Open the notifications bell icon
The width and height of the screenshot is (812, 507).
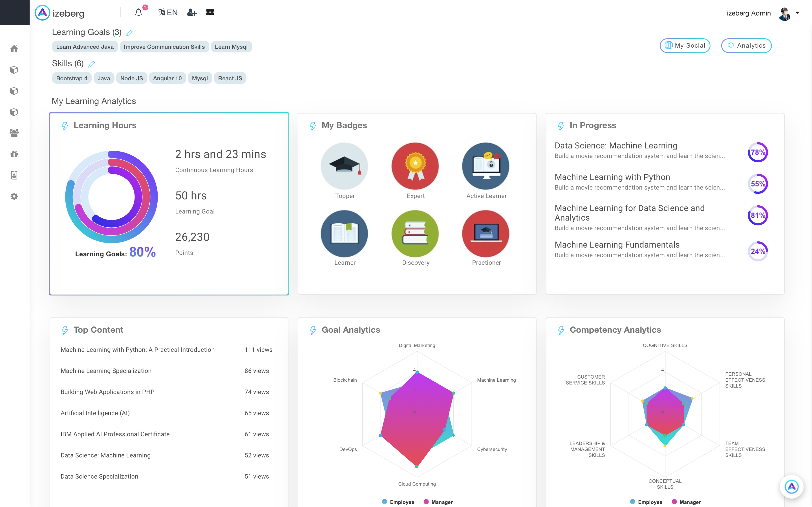click(139, 13)
